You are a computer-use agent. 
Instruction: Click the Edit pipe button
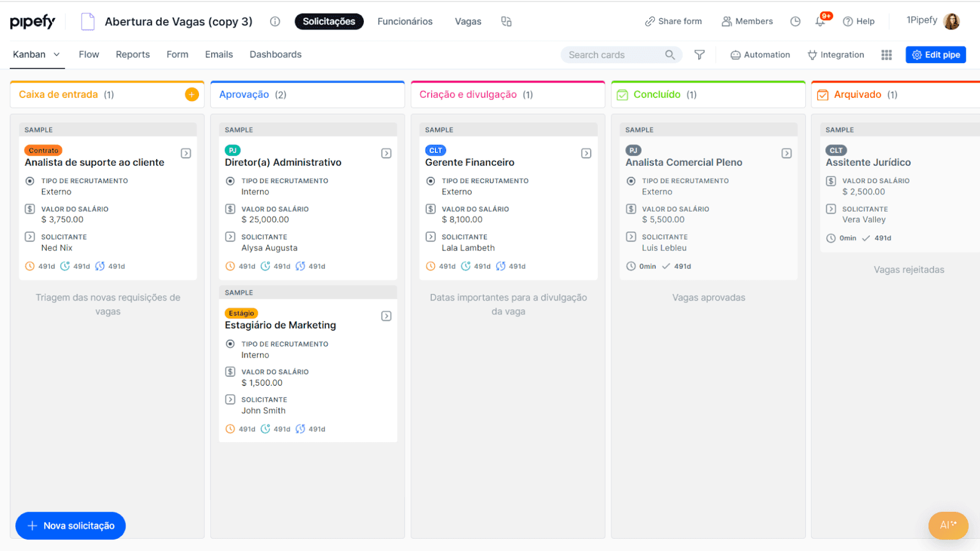click(x=935, y=54)
